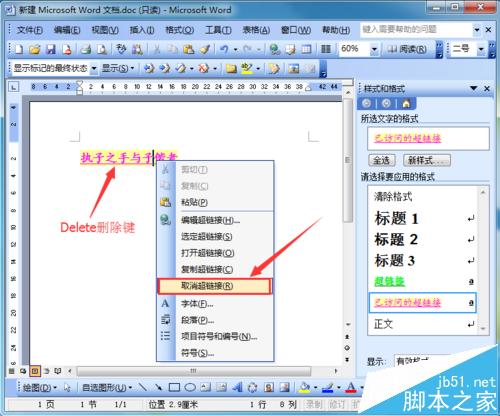This screenshot has width=500, height=416.
Task: Open the 显示(S) markup dropdown
Action: point(118,68)
